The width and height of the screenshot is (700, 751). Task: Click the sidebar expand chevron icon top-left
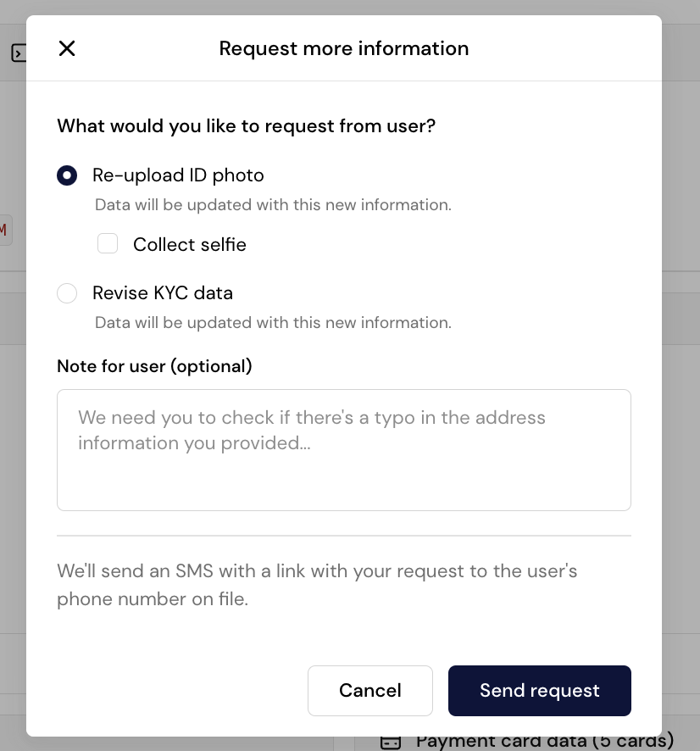[x=19, y=53]
